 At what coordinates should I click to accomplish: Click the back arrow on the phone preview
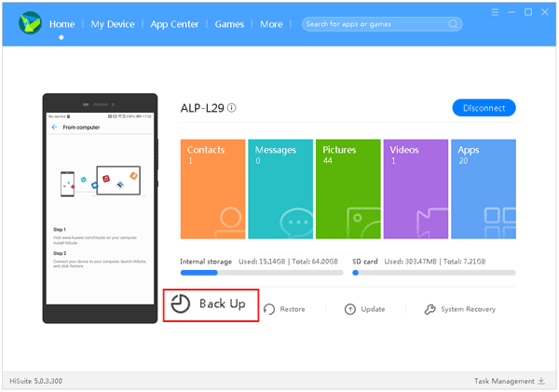[55, 127]
